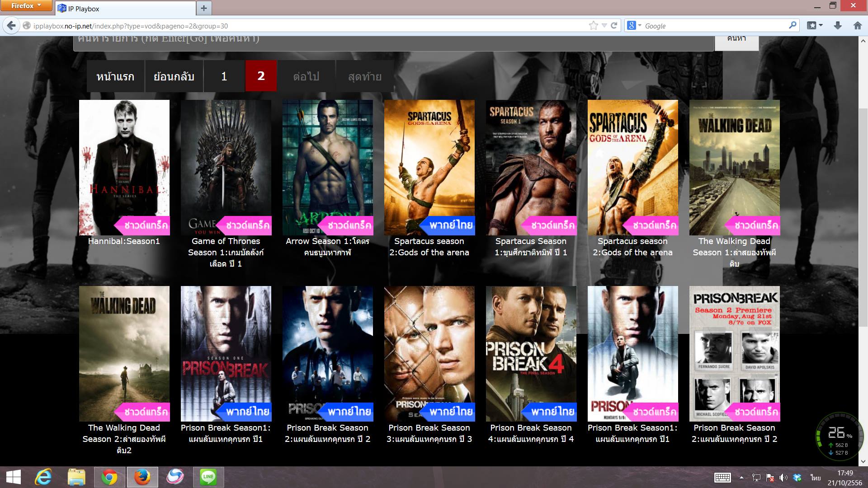Go to Firefox home page icon
The height and width of the screenshot is (488, 868).
[857, 26]
